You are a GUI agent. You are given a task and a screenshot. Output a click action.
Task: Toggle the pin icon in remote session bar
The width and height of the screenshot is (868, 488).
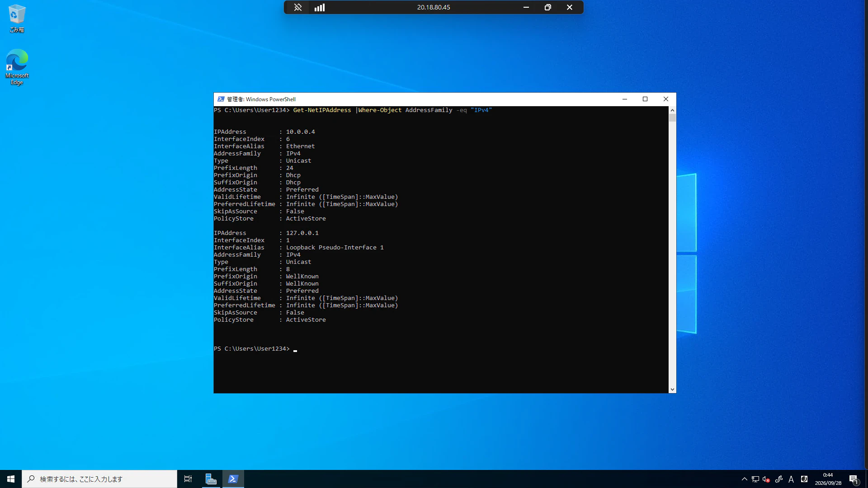point(298,7)
